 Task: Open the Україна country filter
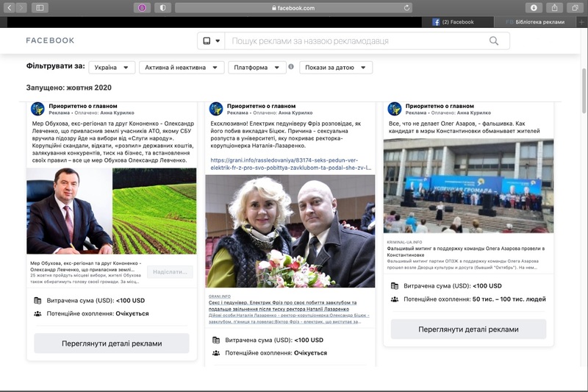[x=112, y=68]
